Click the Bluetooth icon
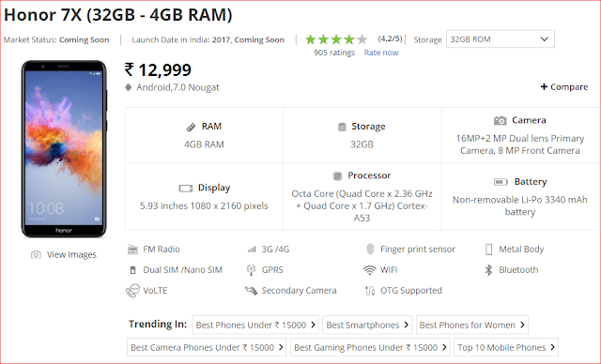The image size is (601, 364). [488, 270]
